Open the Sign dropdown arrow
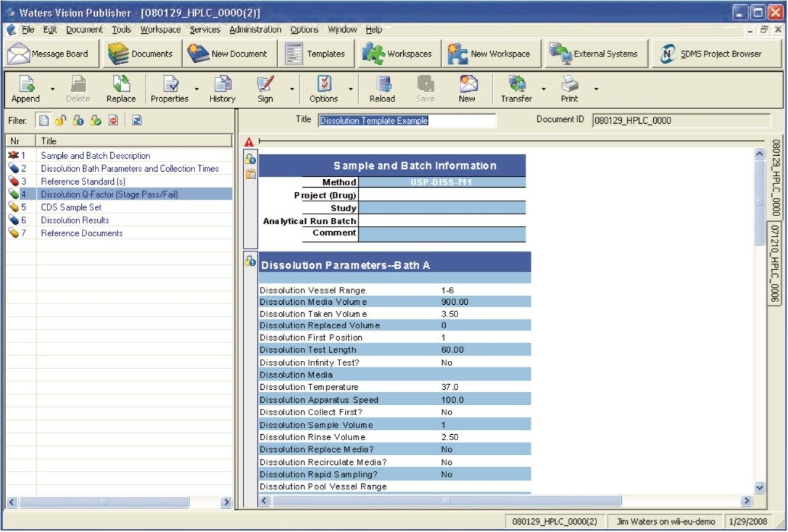The width and height of the screenshot is (788, 532). click(292, 89)
